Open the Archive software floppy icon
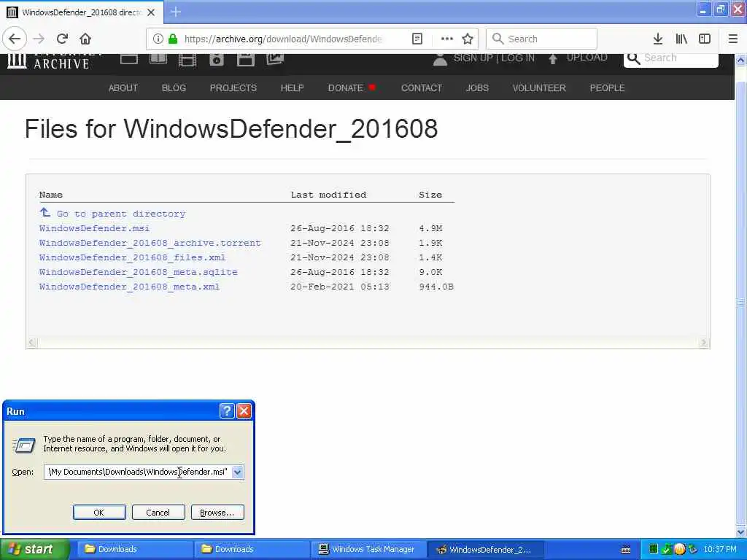The image size is (747, 560). click(x=245, y=60)
